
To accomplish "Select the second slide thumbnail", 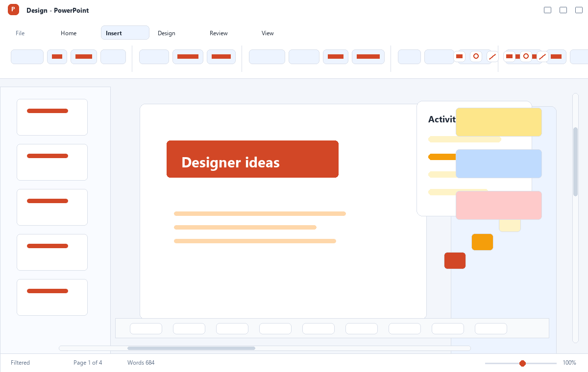I will [52, 162].
